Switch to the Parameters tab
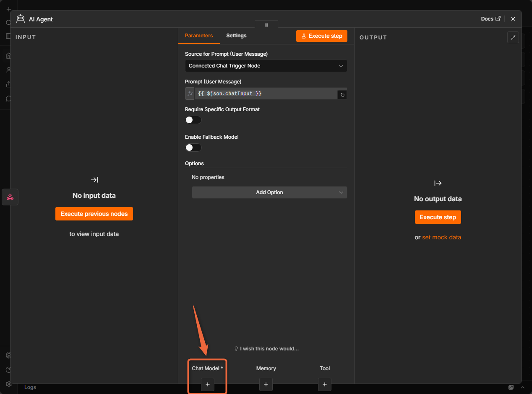 [x=199, y=36]
